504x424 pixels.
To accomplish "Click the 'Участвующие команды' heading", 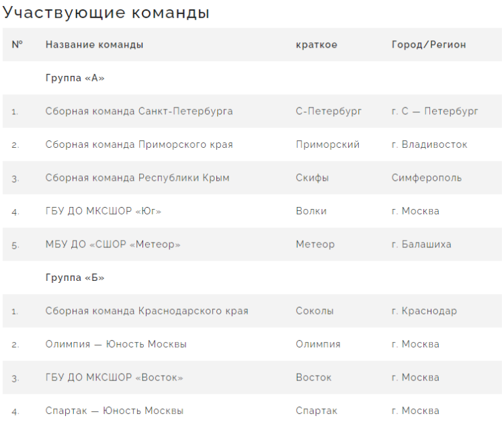I will click(106, 13).
